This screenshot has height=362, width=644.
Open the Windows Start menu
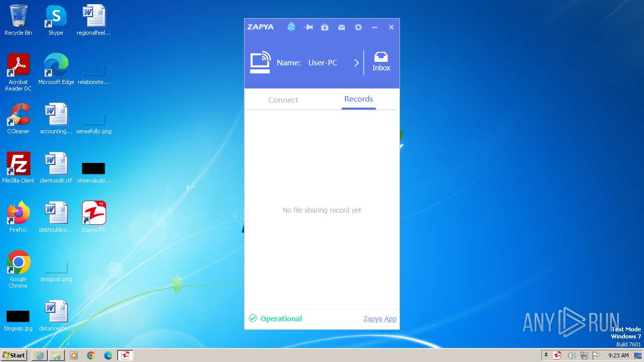pyautogui.click(x=14, y=355)
